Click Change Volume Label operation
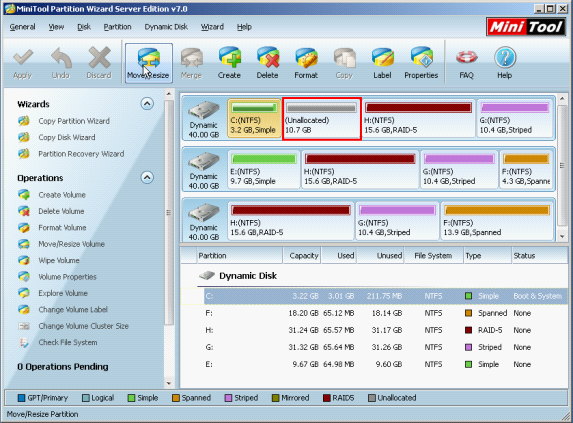The image size is (573, 423). click(x=73, y=309)
